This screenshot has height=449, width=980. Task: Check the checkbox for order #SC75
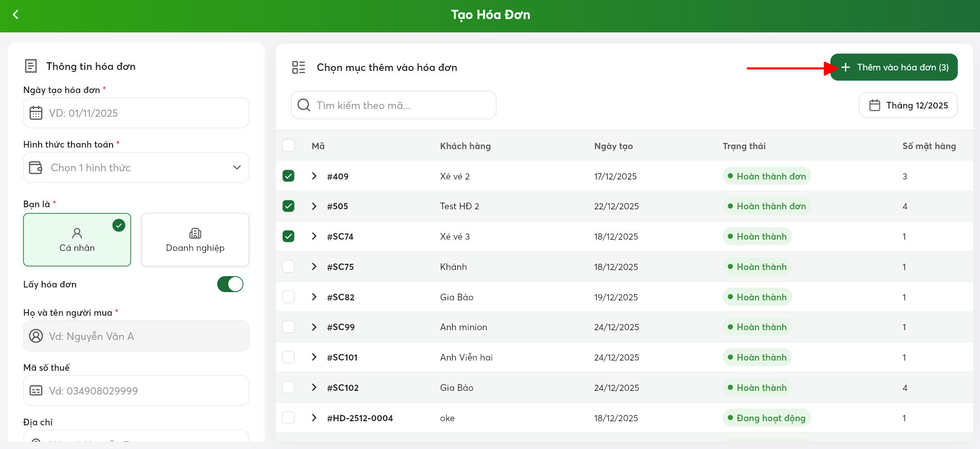[x=289, y=266]
